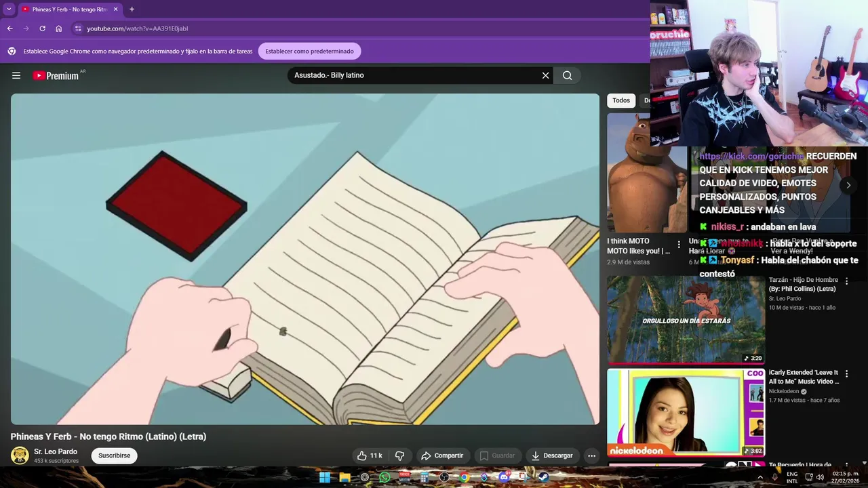Open WhatsApp from the taskbar
868x488 pixels.
(x=384, y=477)
